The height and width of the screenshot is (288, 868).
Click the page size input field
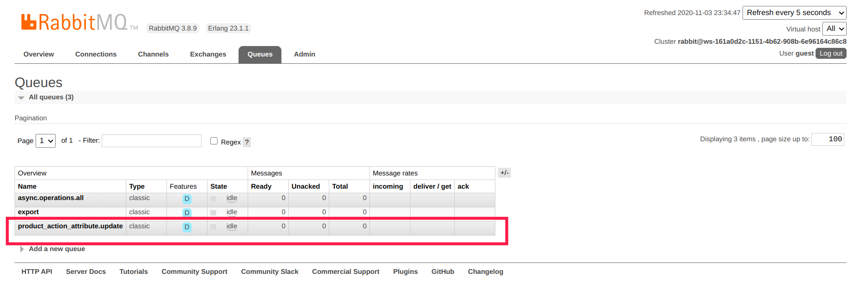tap(828, 139)
